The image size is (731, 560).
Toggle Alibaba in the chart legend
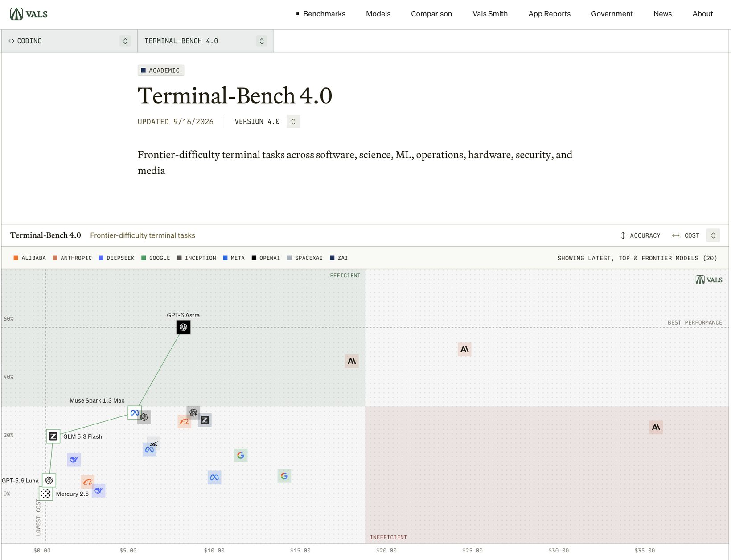click(x=30, y=258)
